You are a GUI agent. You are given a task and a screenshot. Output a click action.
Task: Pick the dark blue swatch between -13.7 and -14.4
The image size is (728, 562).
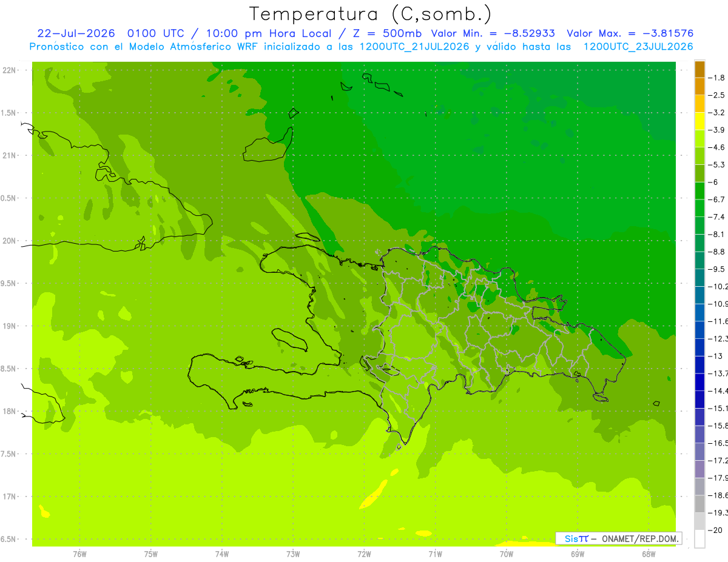point(699,382)
